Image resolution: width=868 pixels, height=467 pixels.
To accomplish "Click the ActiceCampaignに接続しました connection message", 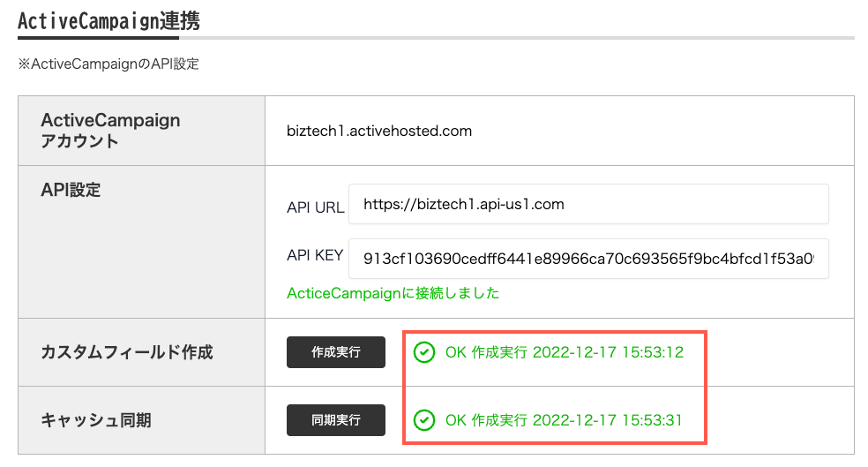I will [393, 293].
